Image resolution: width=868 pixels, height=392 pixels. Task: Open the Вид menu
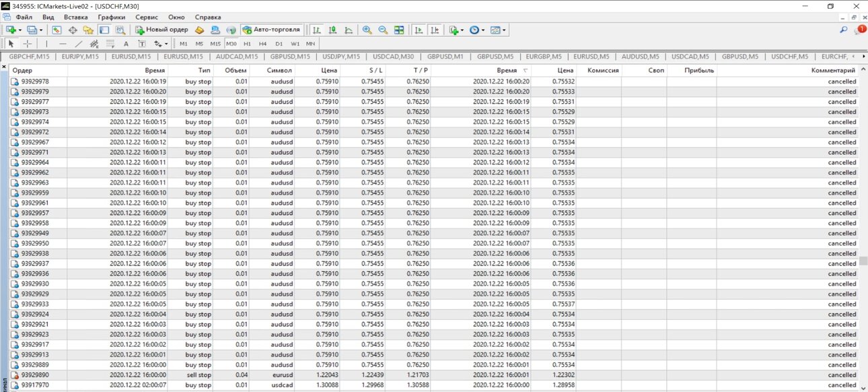[x=48, y=17]
